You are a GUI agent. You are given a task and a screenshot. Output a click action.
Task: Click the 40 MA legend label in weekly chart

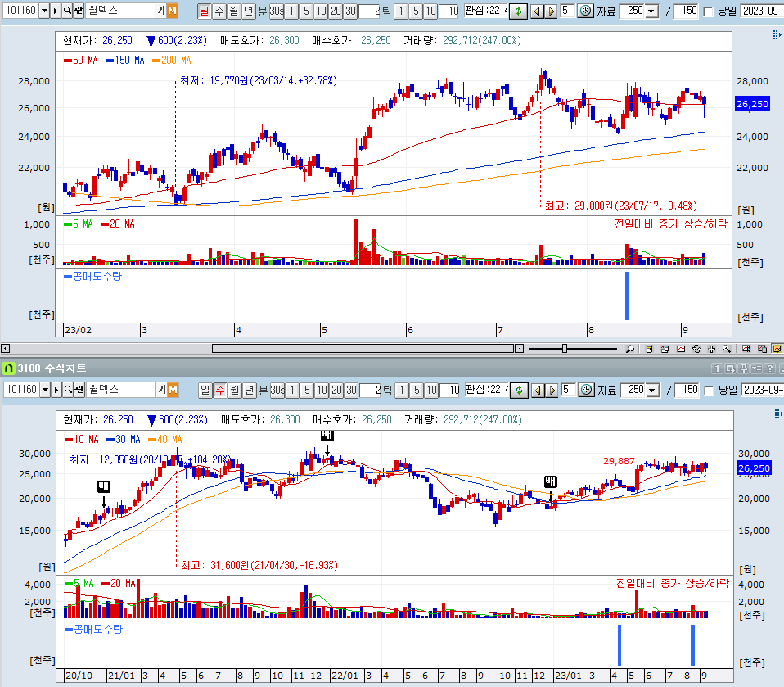[x=165, y=440]
